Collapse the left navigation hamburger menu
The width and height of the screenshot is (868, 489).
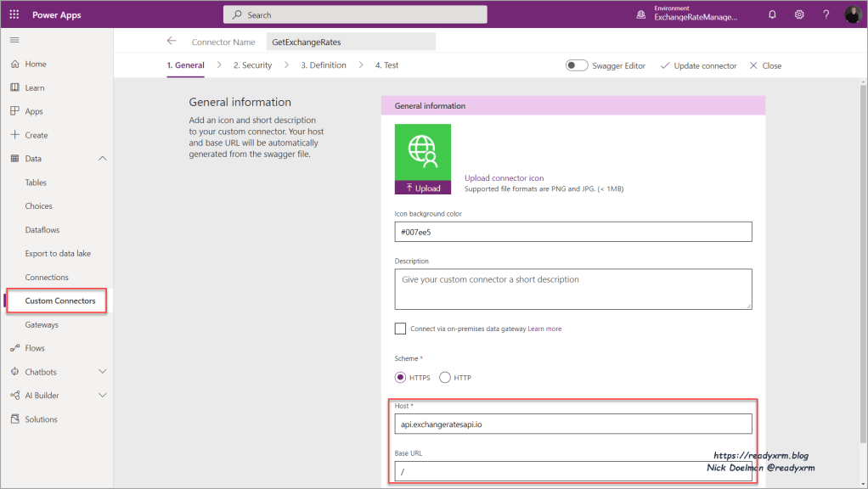14,41
